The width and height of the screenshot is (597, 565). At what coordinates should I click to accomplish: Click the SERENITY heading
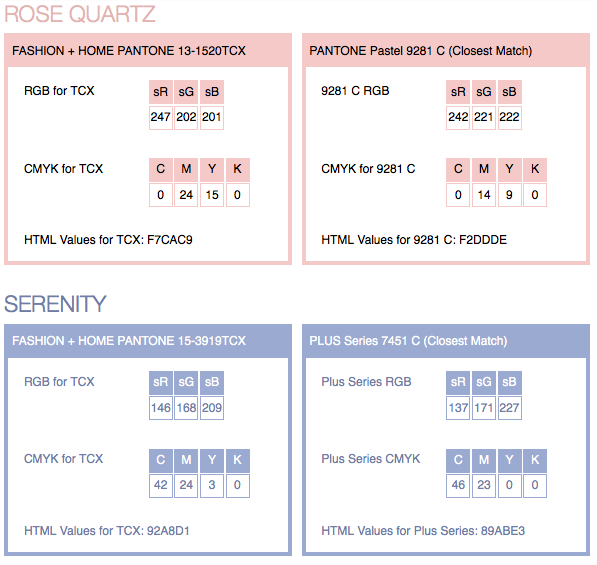pos(55,304)
